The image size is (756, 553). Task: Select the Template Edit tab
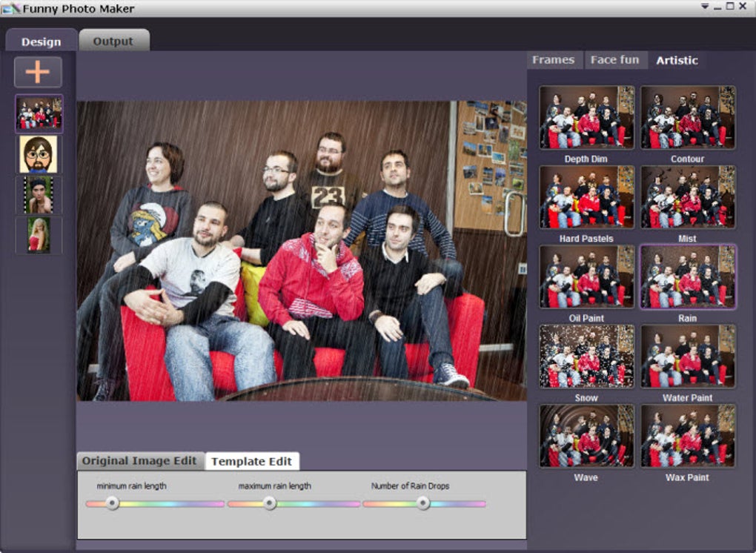pos(252,461)
